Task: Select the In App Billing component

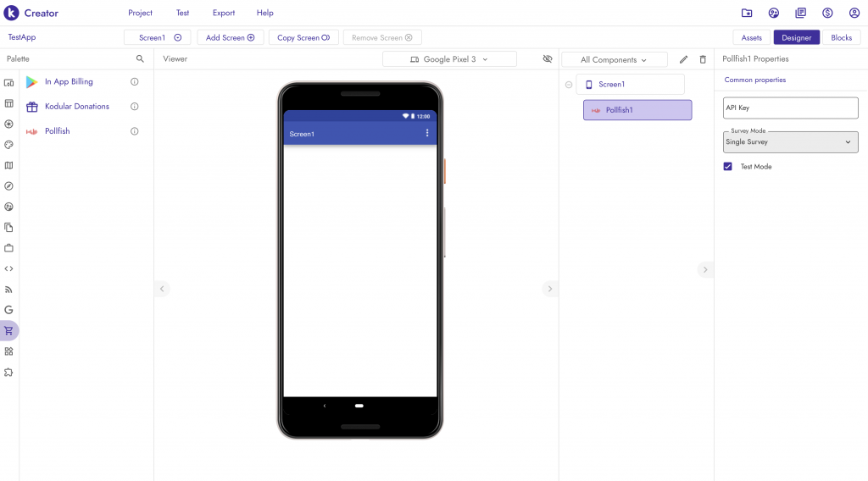Action: click(69, 82)
